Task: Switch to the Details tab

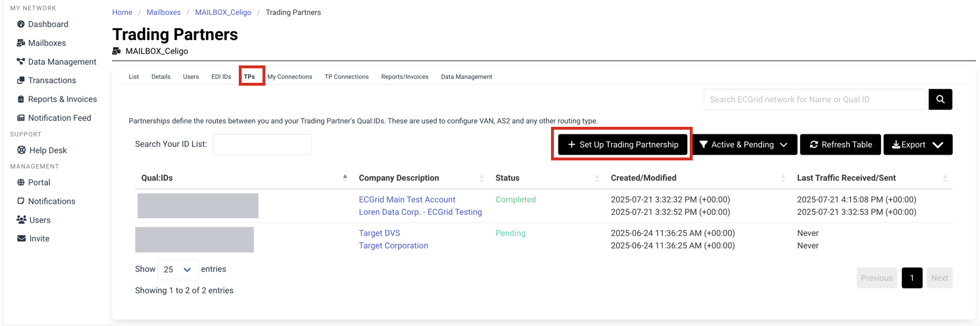Action: pyautogui.click(x=161, y=76)
